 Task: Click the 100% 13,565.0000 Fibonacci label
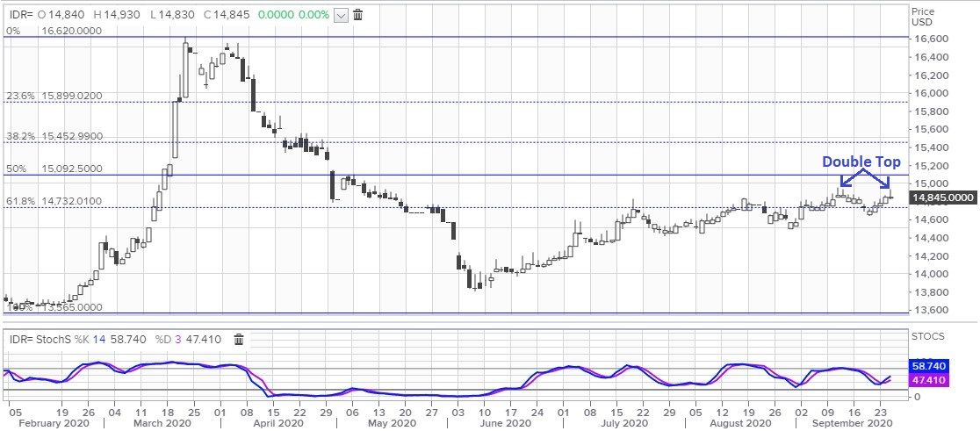pos(54,307)
